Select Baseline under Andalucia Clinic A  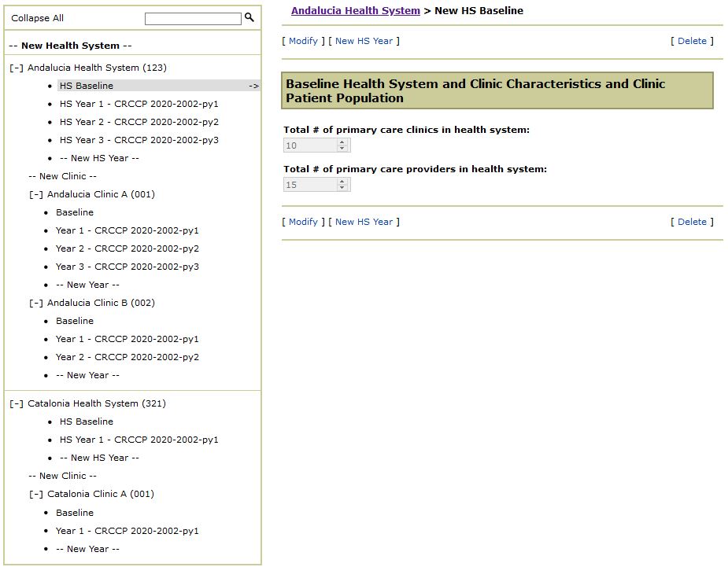[75, 212]
